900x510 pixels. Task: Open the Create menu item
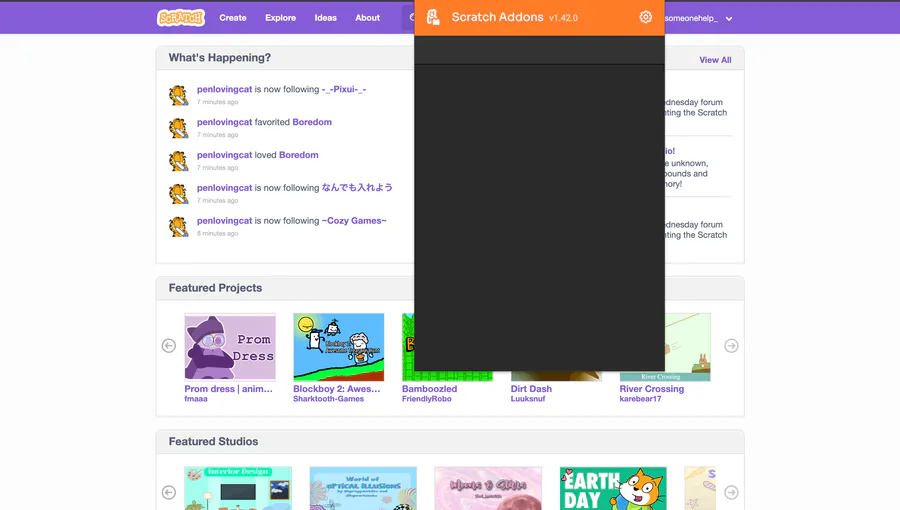232,18
